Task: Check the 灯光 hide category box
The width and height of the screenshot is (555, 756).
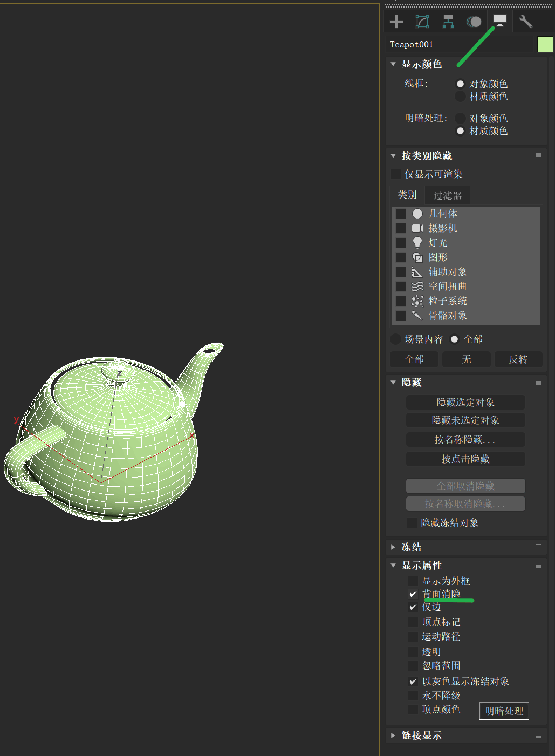Action: click(401, 243)
